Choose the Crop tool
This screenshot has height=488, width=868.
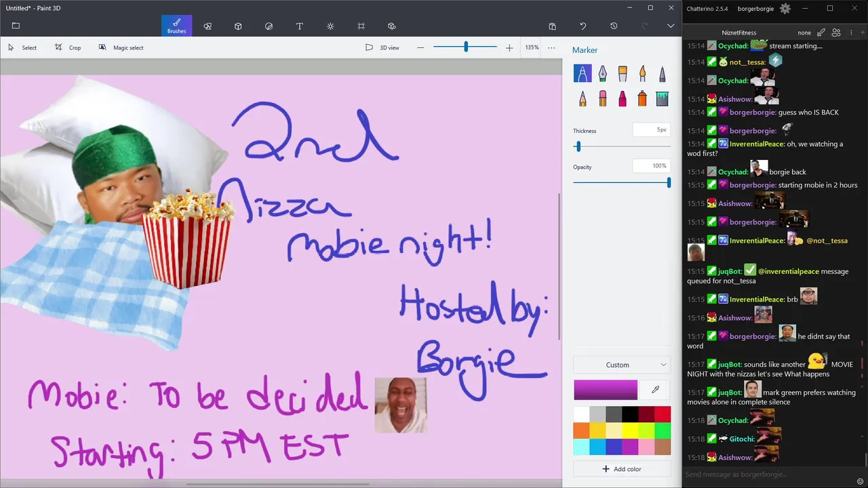[68, 47]
